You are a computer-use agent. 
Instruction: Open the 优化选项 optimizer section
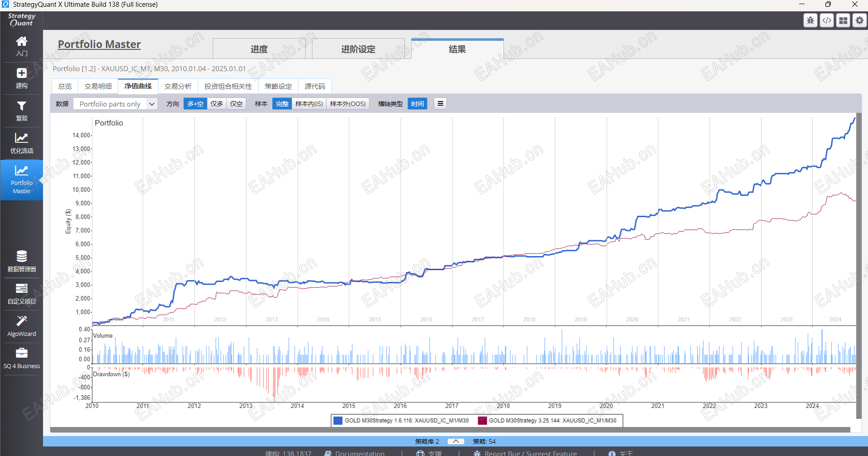pos(21,143)
